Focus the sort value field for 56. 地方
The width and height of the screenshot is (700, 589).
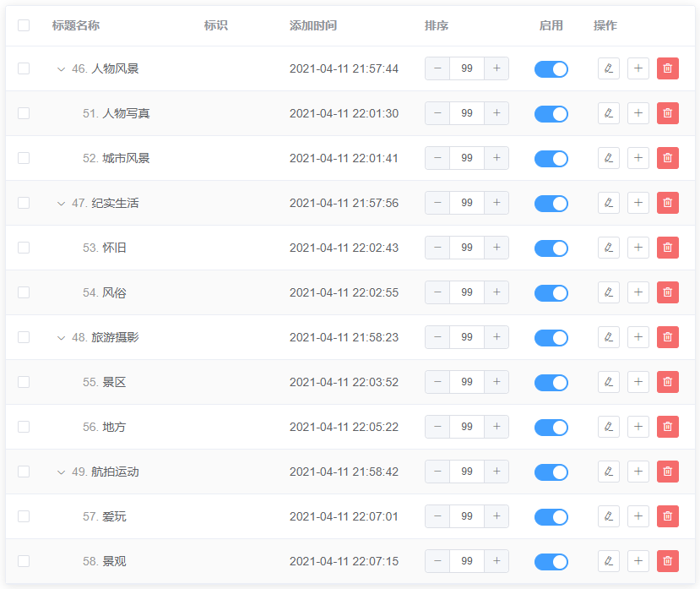click(x=467, y=427)
